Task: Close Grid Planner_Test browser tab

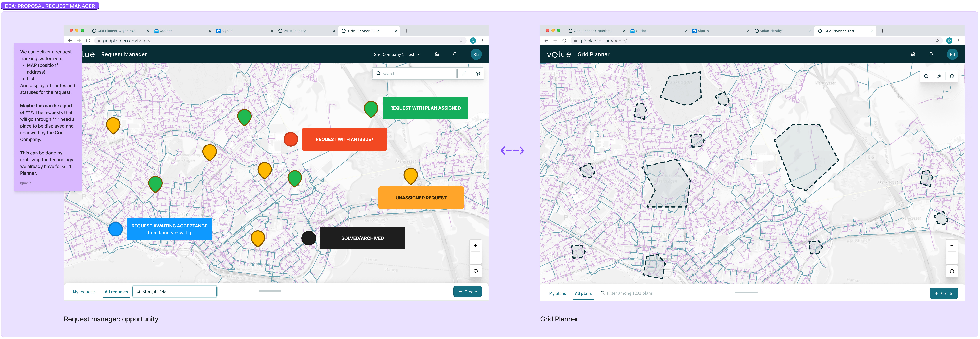Action: tap(872, 31)
